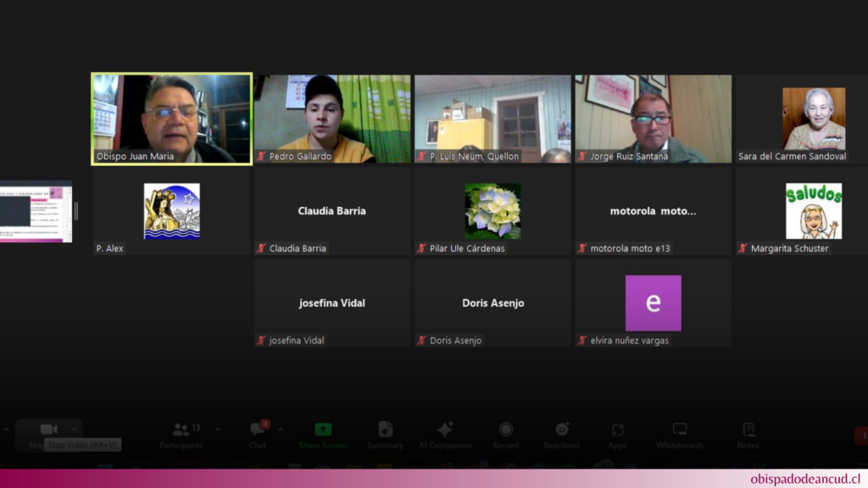Select Obispo Juan Maria's video tile

(x=171, y=118)
